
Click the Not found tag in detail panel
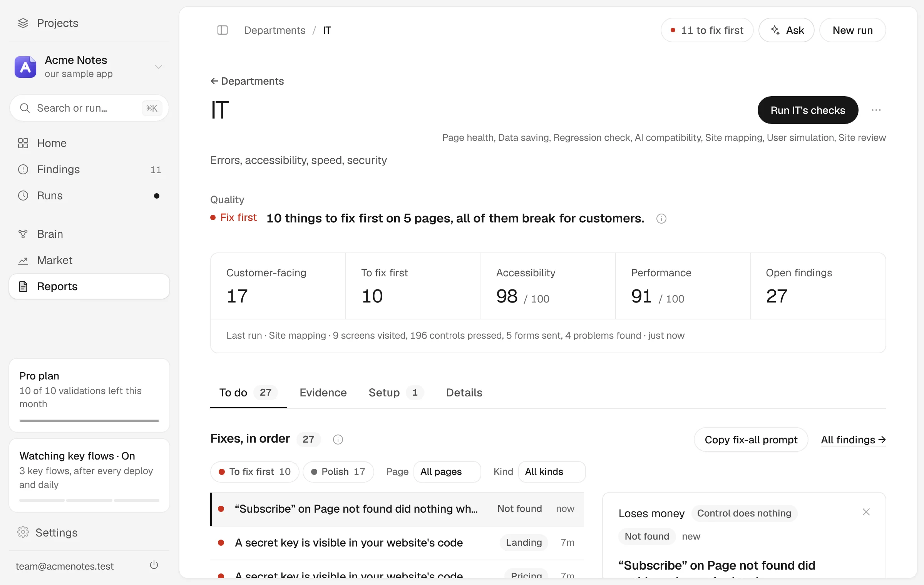[x=647, y=536]
